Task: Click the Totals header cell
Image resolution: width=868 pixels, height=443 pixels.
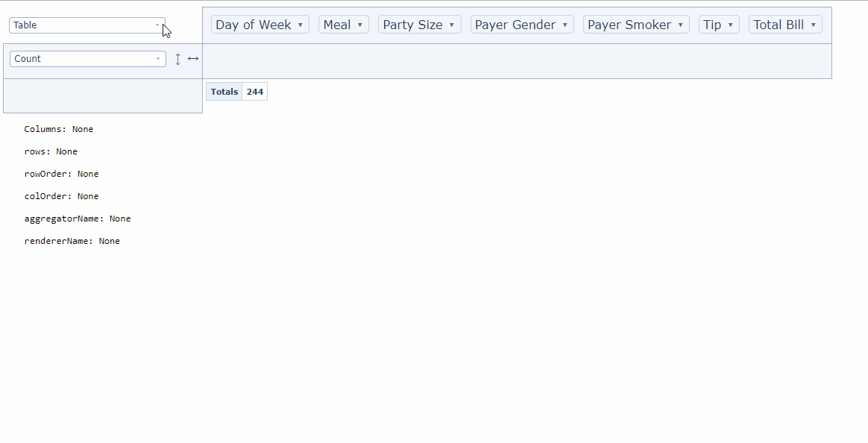Action: click(x=224, y=91)
